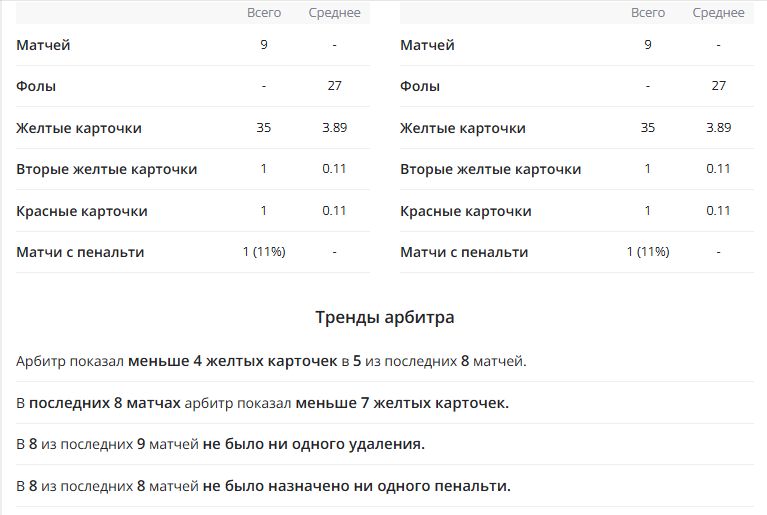Click the 'Тренды арбитра' heading
This screenshot has width=767, height=515.
pyautogui.click(x=384, y=318)
